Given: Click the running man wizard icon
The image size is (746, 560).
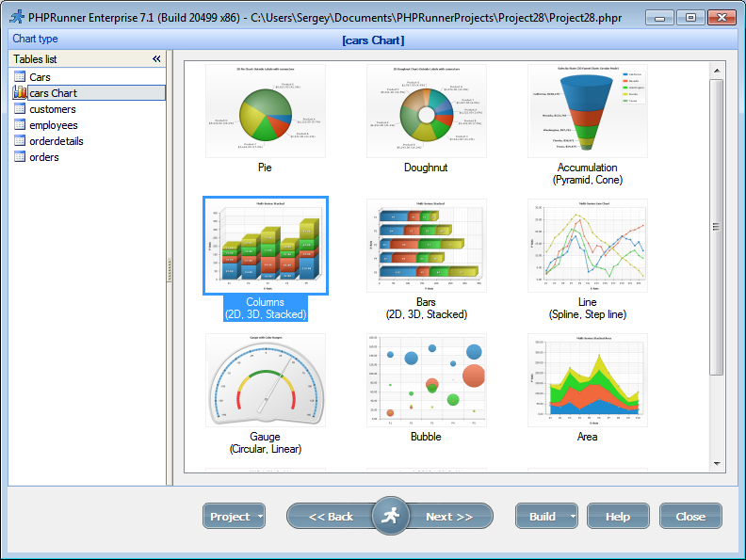Looking at the screenshot, I should tap(391, 516).
